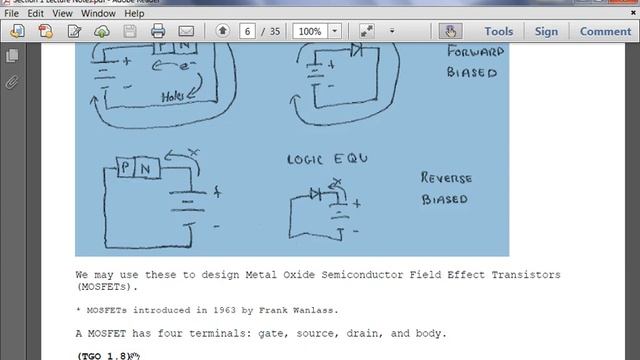Open the Sign pane

(546, 31)
